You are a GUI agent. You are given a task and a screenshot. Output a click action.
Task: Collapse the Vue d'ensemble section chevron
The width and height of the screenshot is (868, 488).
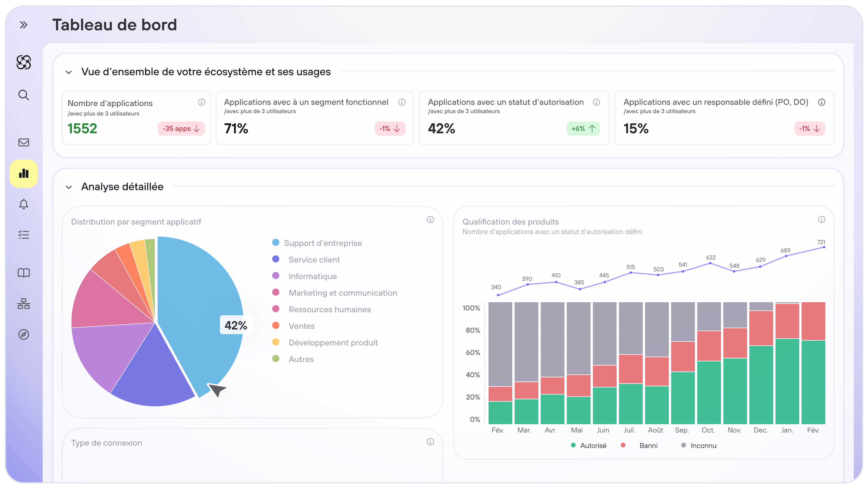point(69,72)
